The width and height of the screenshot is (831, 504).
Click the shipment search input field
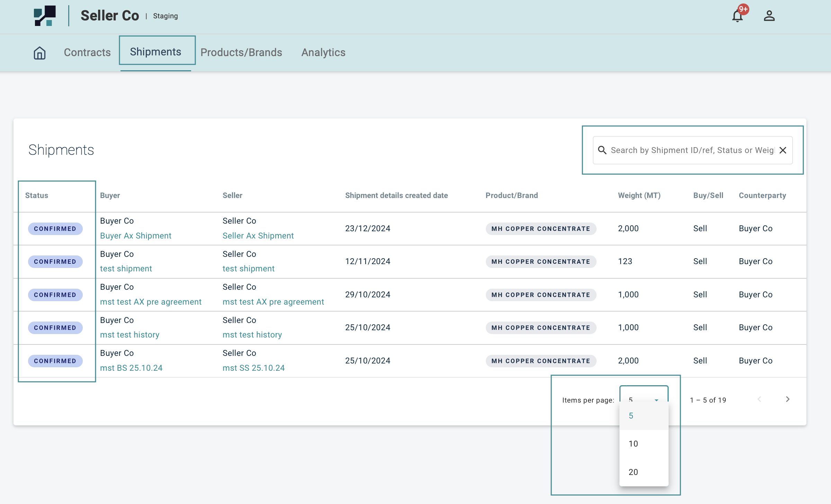692,150
